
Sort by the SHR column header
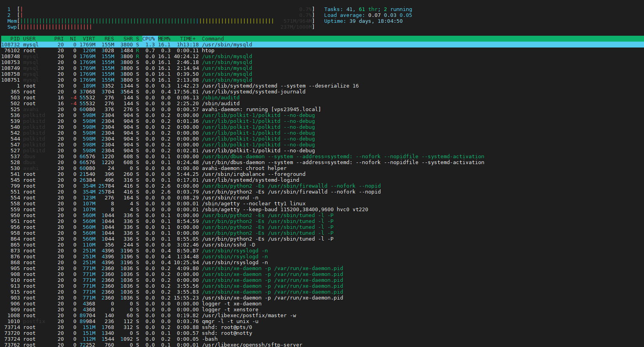pyautogui.click(x=128, y=39)
